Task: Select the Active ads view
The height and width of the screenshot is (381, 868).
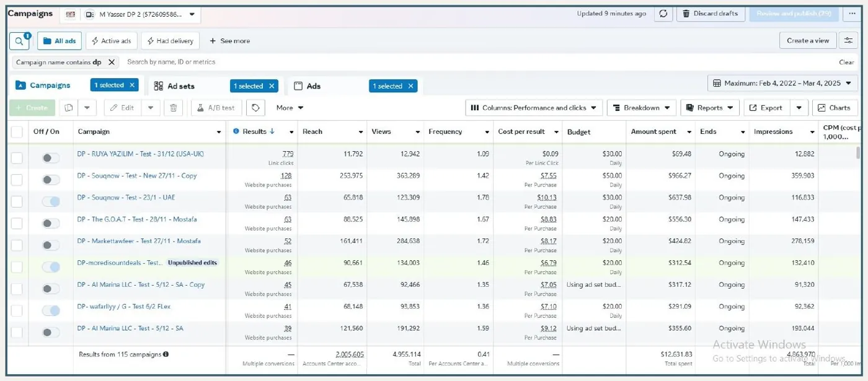Action: tap(112, 41)
